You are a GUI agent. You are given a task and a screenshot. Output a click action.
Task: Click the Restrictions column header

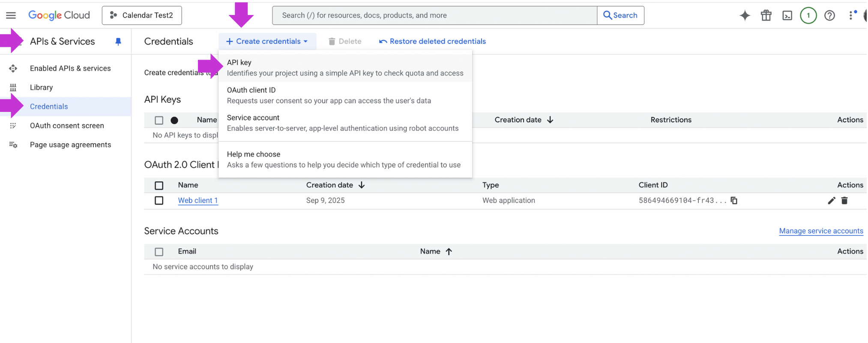[671, 120]
